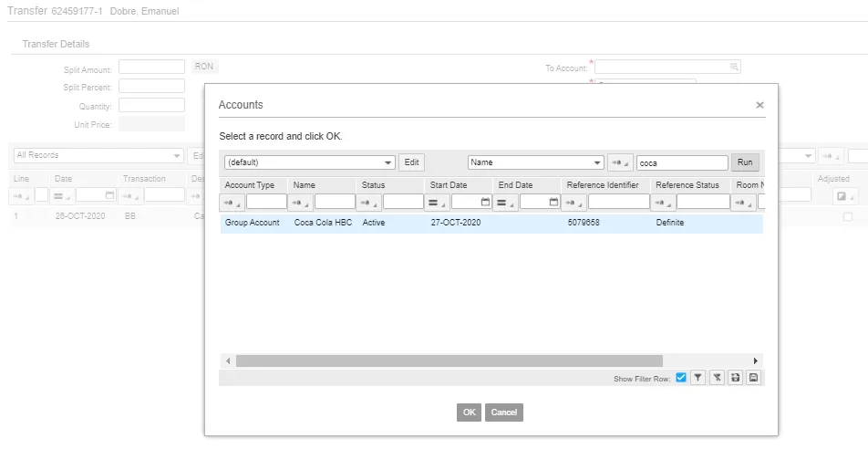Click 27-OCT-2020 start date cell
This screenshot has width=868, height=449.
[x=456, y=223]
